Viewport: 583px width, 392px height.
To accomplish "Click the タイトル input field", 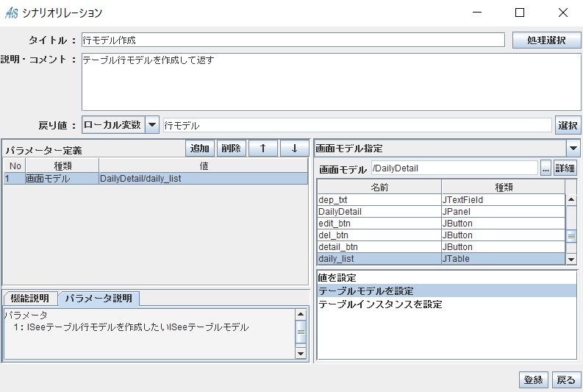I will tap(292, 40).
